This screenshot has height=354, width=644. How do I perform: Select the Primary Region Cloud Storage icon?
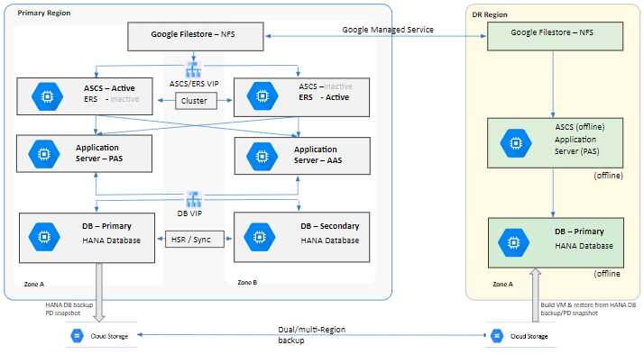coord(77,336)
